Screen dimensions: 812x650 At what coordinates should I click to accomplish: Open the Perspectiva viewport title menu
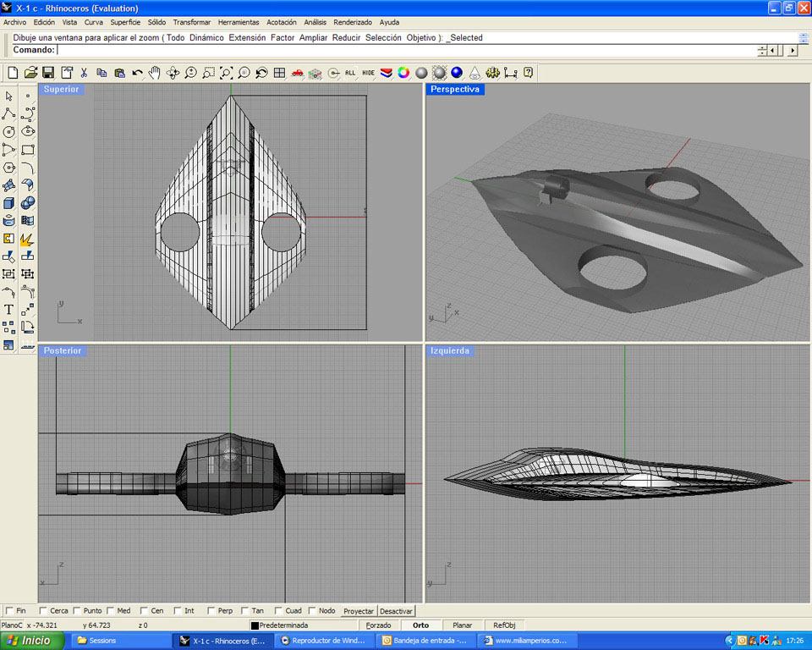455,89
